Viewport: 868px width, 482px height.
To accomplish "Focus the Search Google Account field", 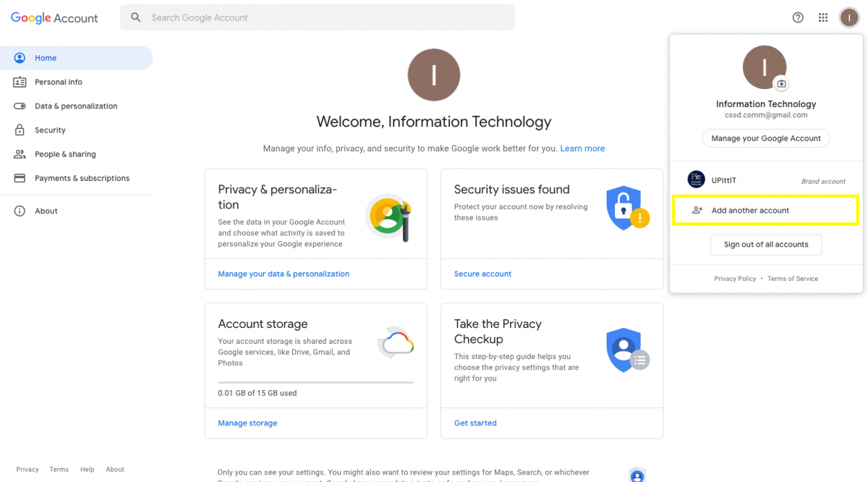I will coord(318,17).
